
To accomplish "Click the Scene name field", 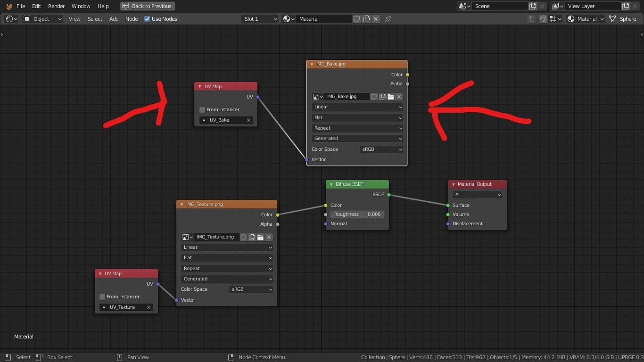I will coord(500,6).
